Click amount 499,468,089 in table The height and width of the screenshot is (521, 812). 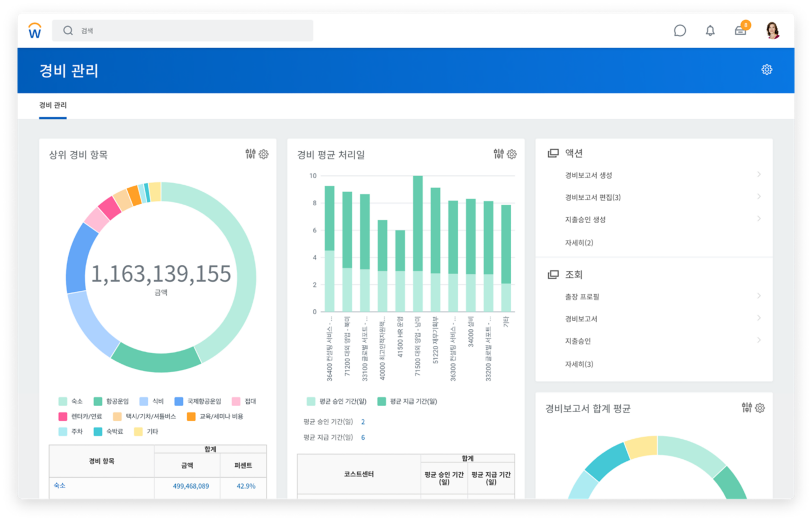(x=191, y=486)
